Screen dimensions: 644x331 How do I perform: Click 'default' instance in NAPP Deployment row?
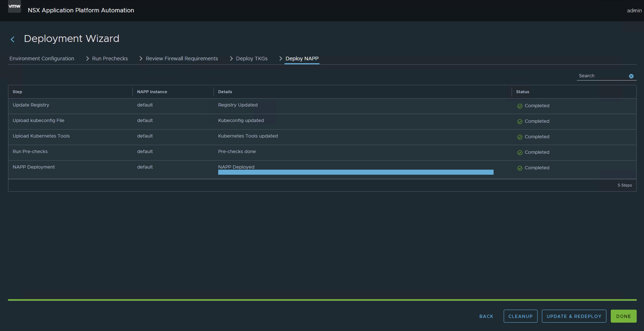[x=145, y=167]
